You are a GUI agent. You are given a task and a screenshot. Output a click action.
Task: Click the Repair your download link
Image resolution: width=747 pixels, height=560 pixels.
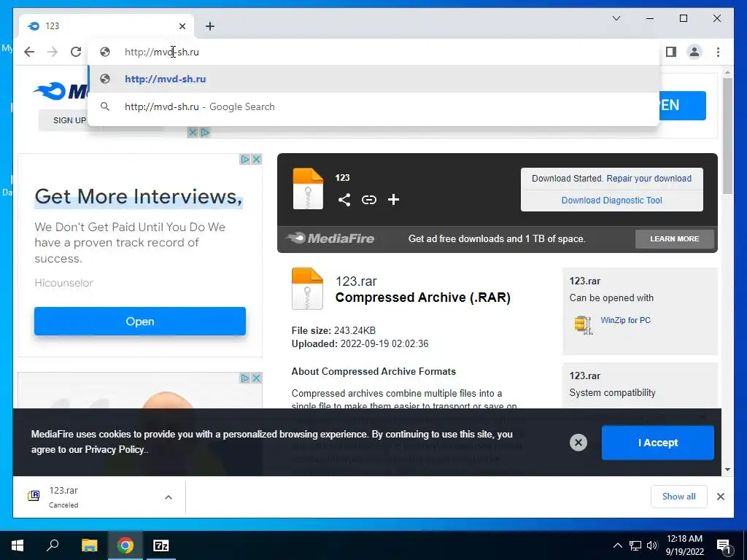coord(649,179)
